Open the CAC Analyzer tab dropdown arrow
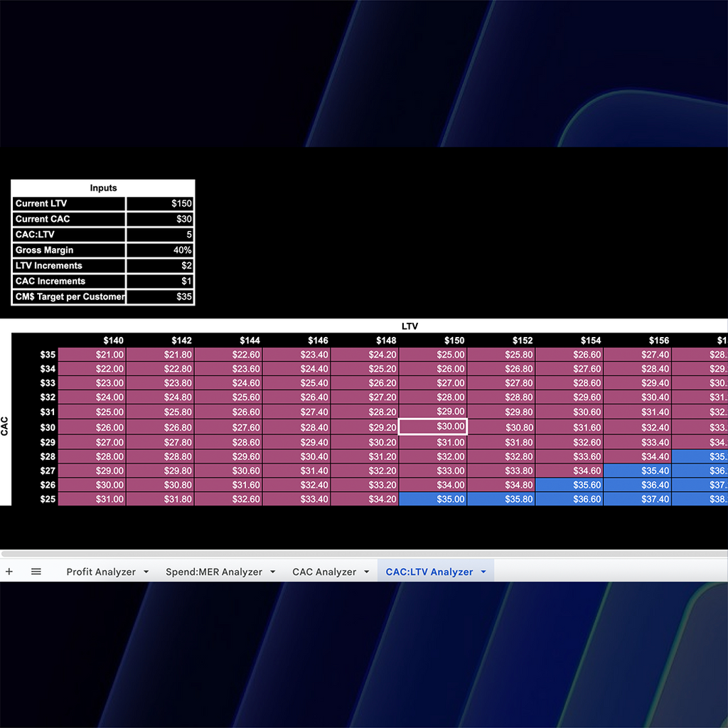Image resolution: width=728 pixels, height=728 pixels. tap(367, 571)
